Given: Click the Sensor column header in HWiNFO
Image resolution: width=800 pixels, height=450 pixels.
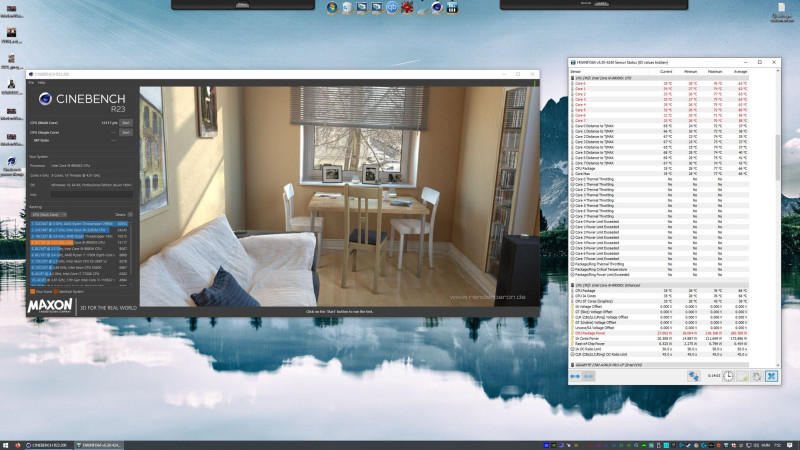Looking at the screenshot, I should (x=576, y=72).
